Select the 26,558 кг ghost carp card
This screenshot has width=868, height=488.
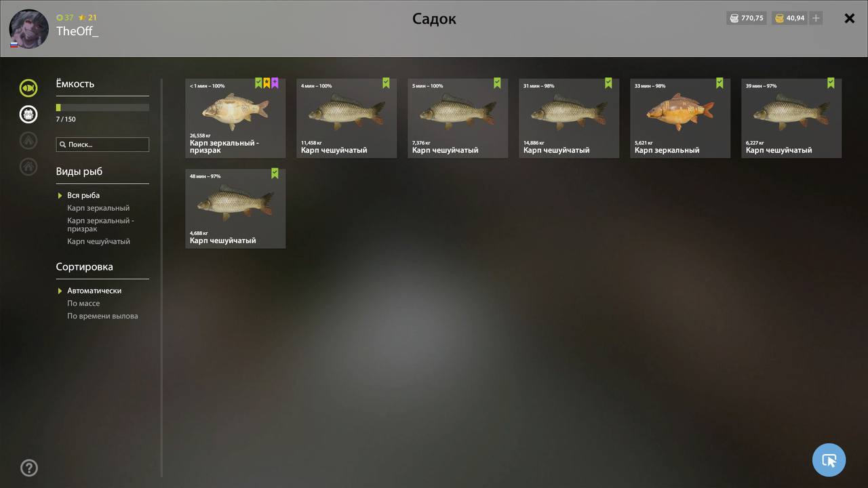click(x=235, y=118)
